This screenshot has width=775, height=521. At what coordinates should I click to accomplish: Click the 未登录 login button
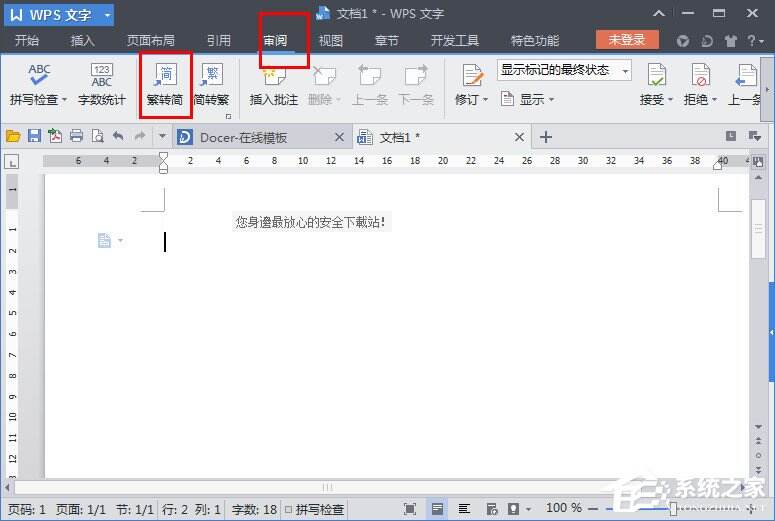tap(627, 40)
